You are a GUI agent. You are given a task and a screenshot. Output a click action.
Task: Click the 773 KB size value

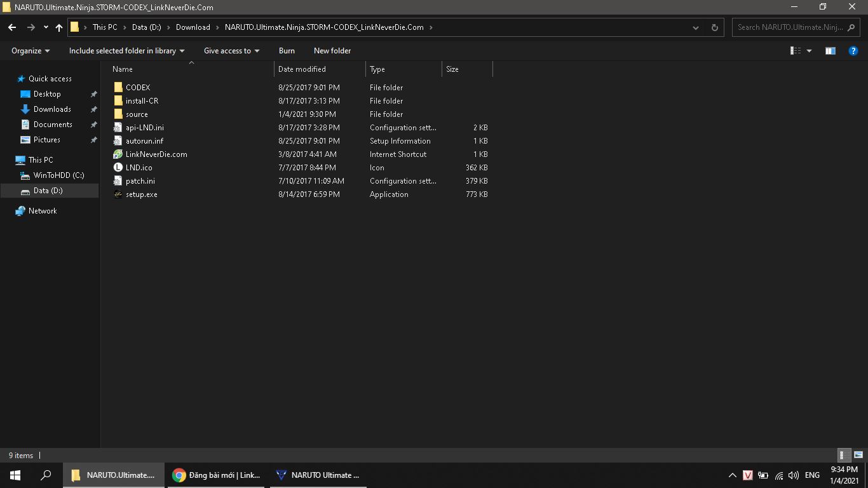point(477,194)
